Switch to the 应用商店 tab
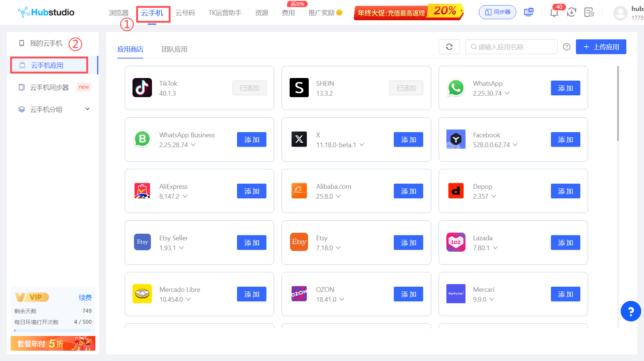The height and width of the screenshot is (361, 644). tap(130, 49)
